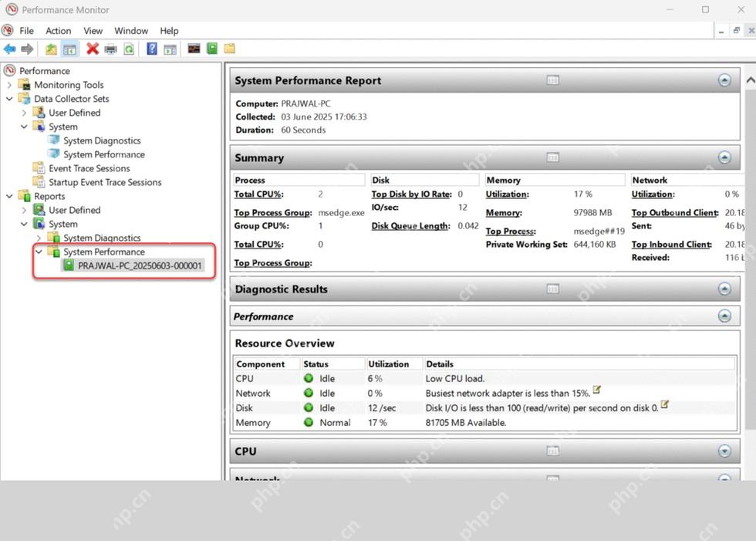Open the Action menu

point(59,30)
